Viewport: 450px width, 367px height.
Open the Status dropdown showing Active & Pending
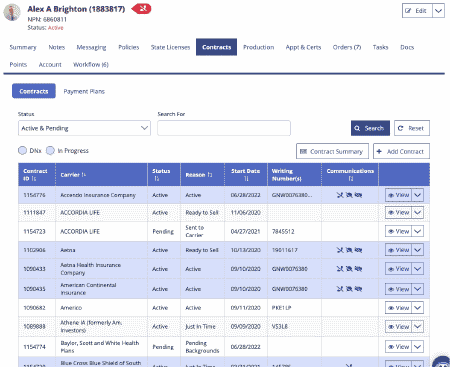tap(84, 128)
